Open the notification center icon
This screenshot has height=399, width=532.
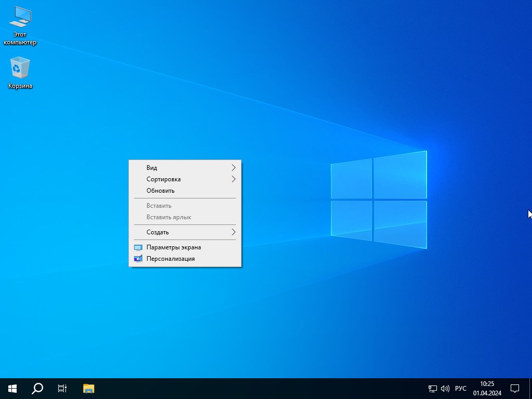(x=515, y=388)
